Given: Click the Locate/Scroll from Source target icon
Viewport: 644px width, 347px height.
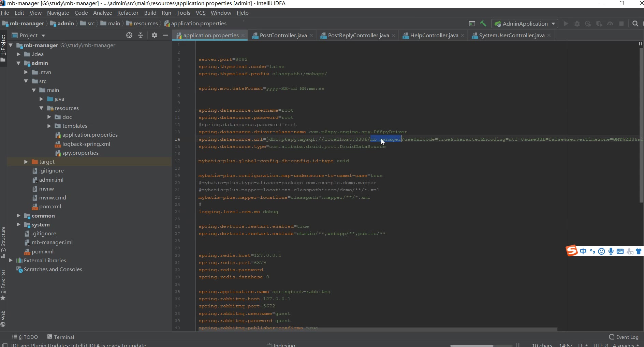Looking at the screenshot, I should click(129, 35).
